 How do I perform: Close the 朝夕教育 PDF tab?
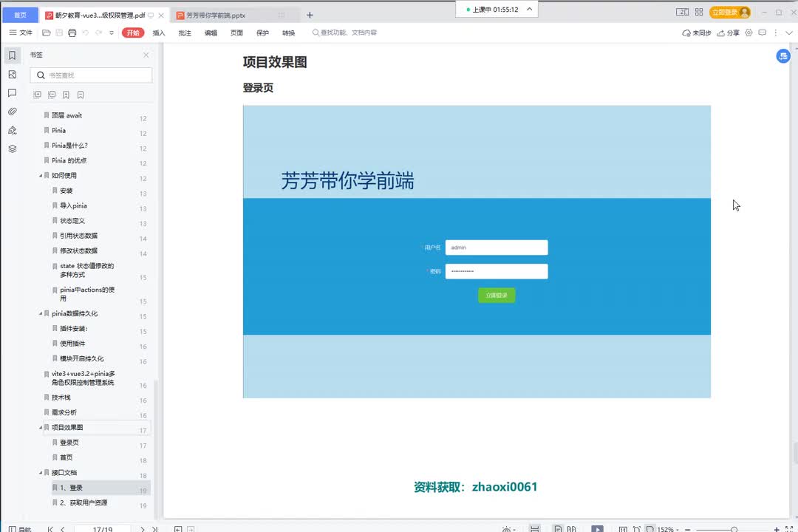[x=161, y=16]
